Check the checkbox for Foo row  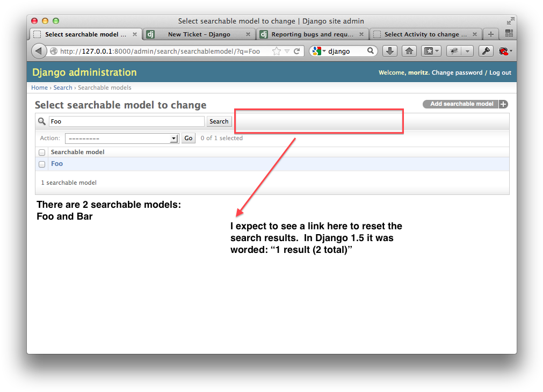click(42, 164)
